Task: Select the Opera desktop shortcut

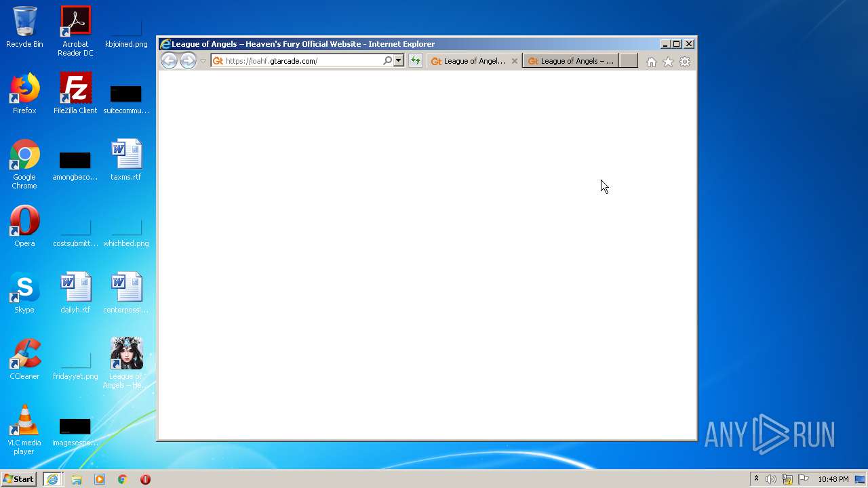Action: pyautogui.click(x=24, y=226)
